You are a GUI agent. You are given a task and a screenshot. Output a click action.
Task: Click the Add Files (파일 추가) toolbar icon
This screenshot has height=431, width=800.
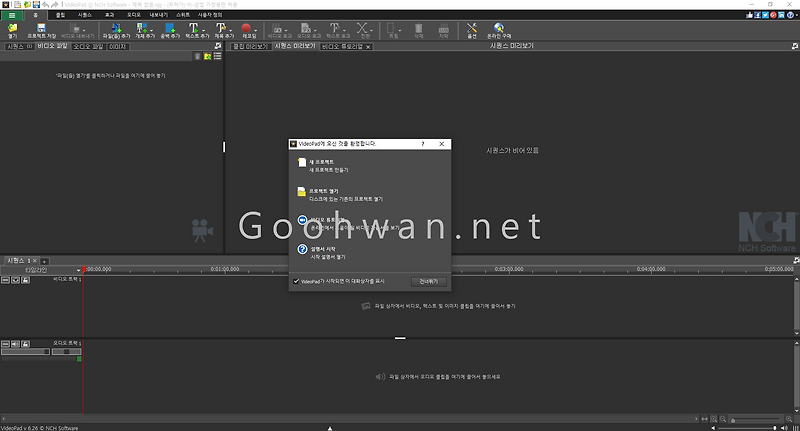(116, 30)
